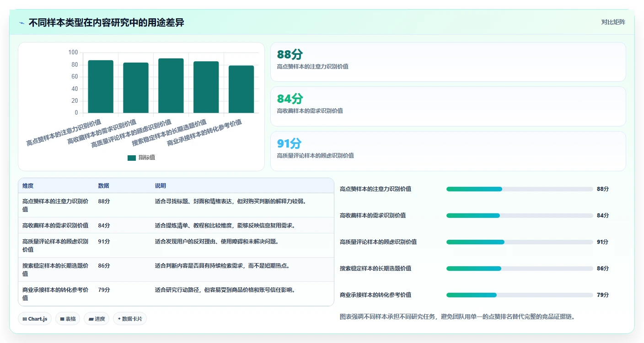Click the progress bar for 高点赞样本的注意力识别价值

[x=520, y=189]
